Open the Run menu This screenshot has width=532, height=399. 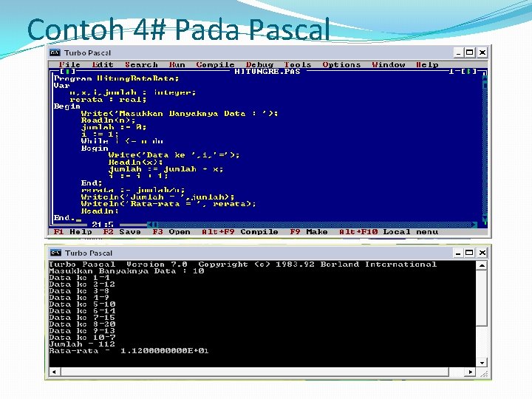tap(177, 64)
